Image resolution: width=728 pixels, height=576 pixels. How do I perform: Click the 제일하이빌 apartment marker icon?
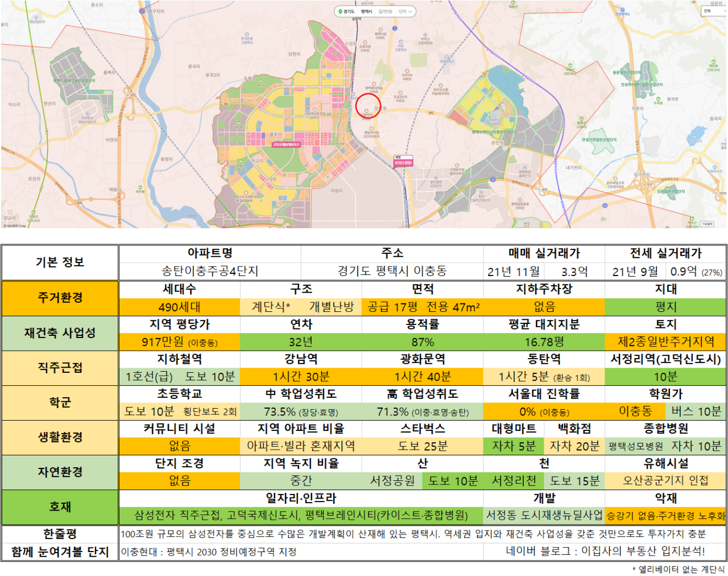point(371,128)
